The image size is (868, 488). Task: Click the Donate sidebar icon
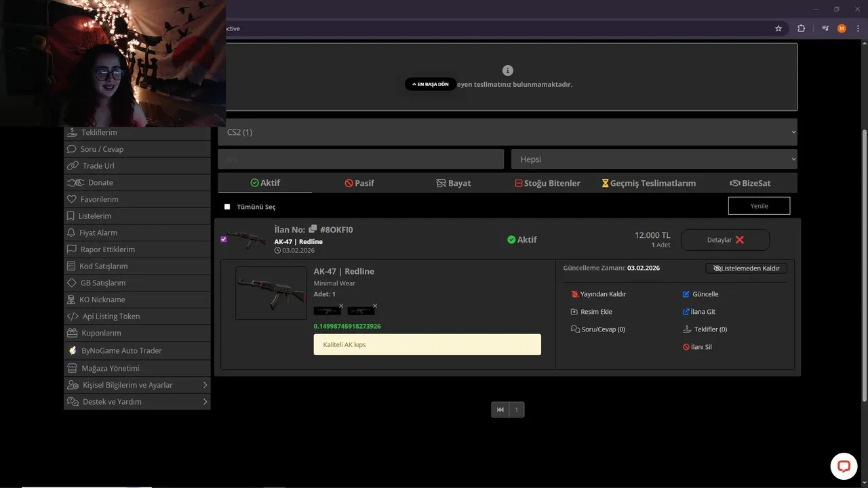[75, 182]
